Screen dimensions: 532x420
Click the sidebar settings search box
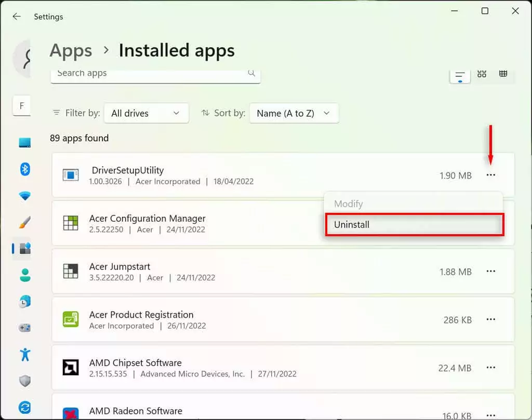[x=22, y=106]
